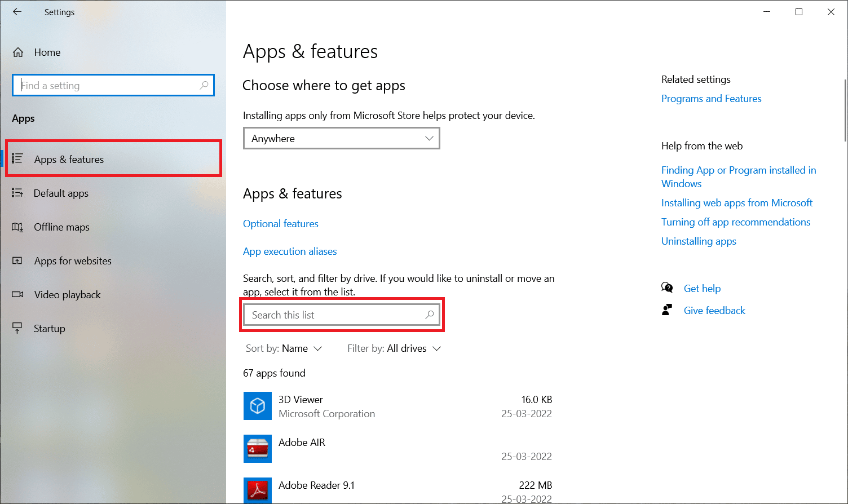The width and height of the screenshot is (848, 504).
Task: Open Turning off app recommendations link
Action: pyautogui.click(x=736, y=222)
